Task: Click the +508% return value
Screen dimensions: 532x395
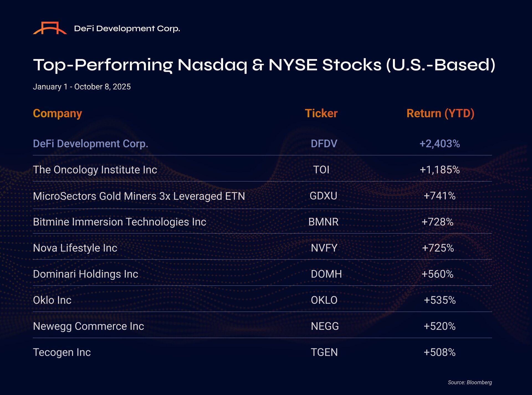Action: pos(439,352)
